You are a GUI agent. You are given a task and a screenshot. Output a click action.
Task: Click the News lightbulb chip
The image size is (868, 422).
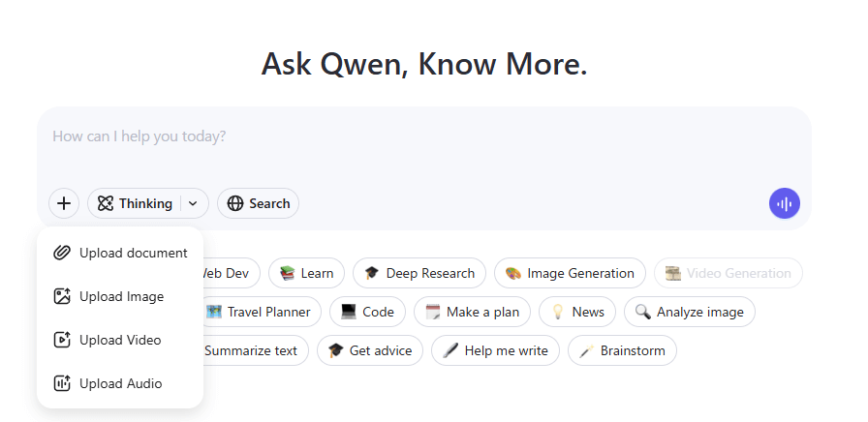576,312
